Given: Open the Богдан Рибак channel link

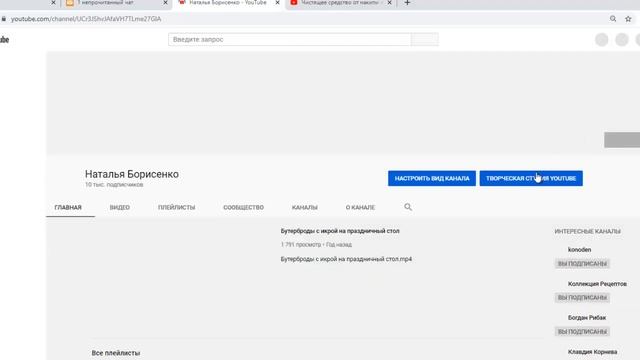Looking at the screenshot, I should click(x=587, y=318).
